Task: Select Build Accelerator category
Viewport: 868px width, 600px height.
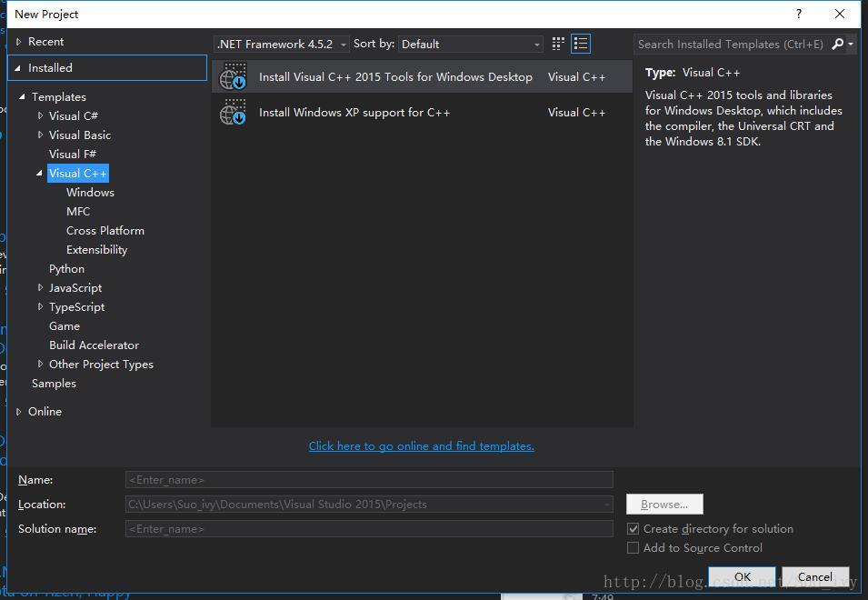Action: (x=95, y=345)
